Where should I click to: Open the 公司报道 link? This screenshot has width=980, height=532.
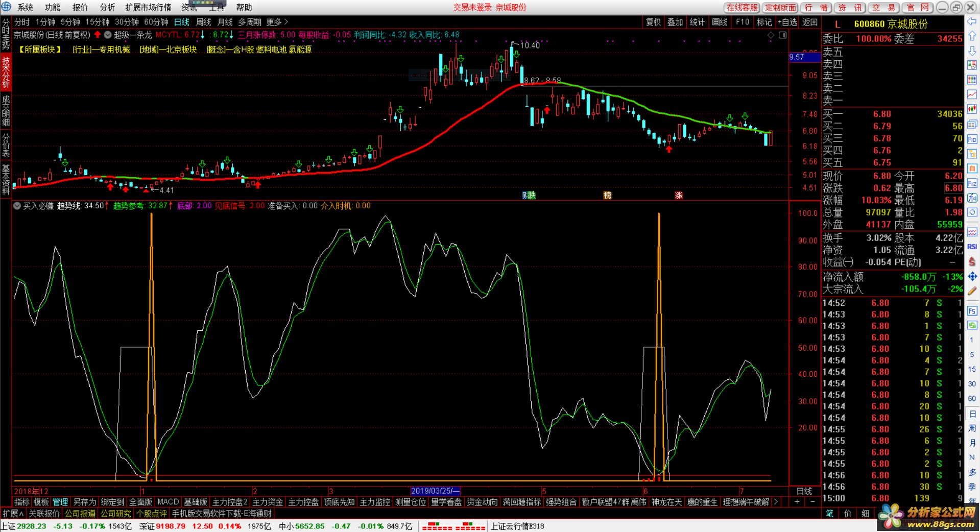click(80, 513)
